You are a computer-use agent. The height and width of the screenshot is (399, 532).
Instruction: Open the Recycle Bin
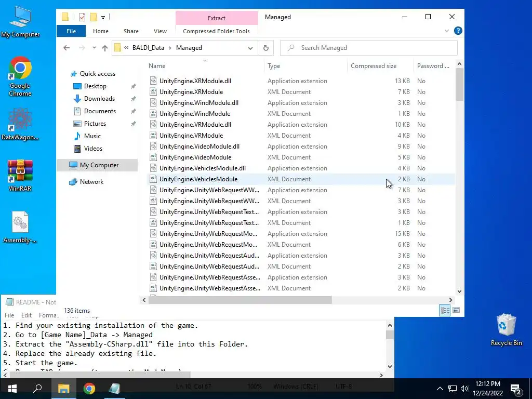click(506, 330)
